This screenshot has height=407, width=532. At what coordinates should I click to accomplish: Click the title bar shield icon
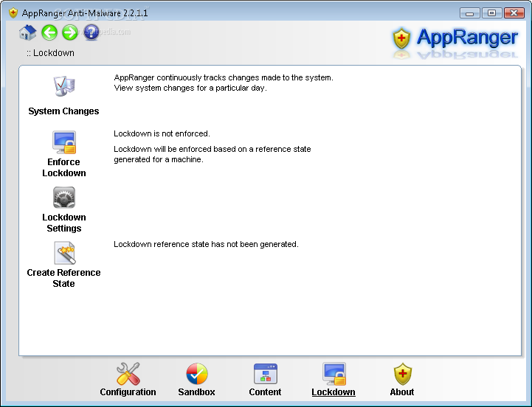(13, 13)
